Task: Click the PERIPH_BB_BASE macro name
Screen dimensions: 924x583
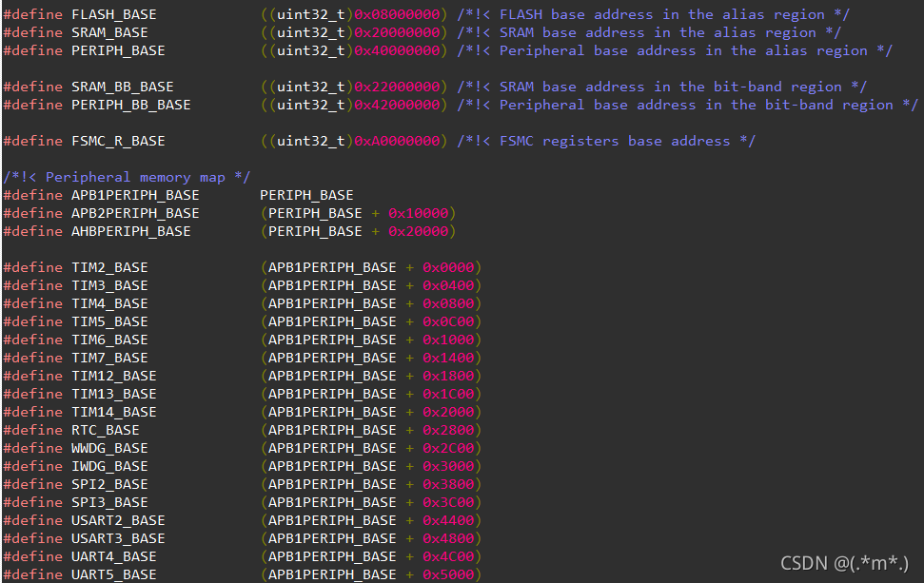Action: pos(130,106)
